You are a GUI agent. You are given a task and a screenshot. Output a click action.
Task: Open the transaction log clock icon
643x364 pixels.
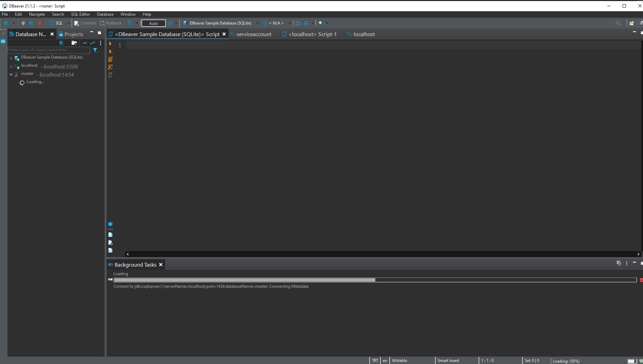pos(170,23)
